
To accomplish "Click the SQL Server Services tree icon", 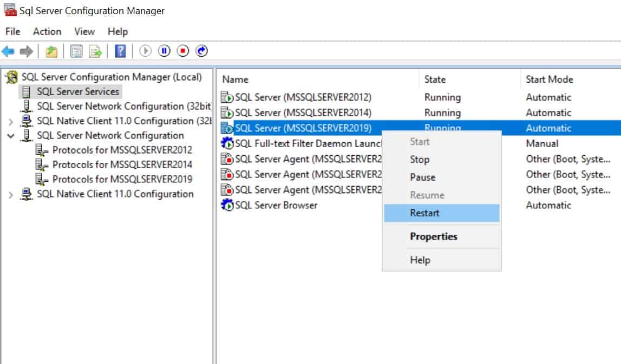I will tap(26, 92).
